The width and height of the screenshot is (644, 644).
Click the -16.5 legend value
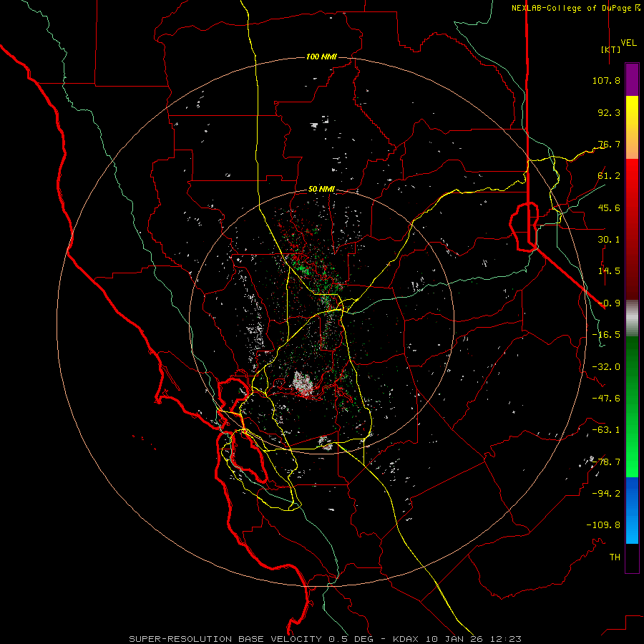[x=606, y=335]
